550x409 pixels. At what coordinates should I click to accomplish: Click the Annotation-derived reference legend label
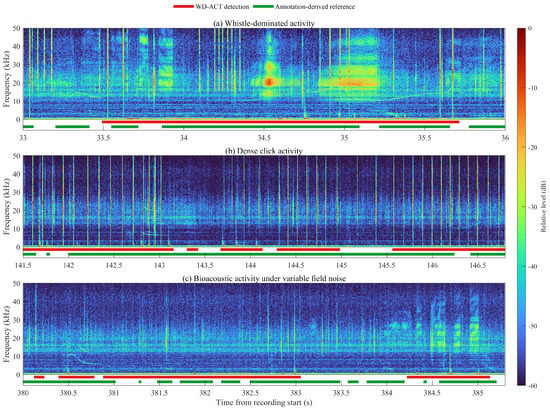pos(315,7)
